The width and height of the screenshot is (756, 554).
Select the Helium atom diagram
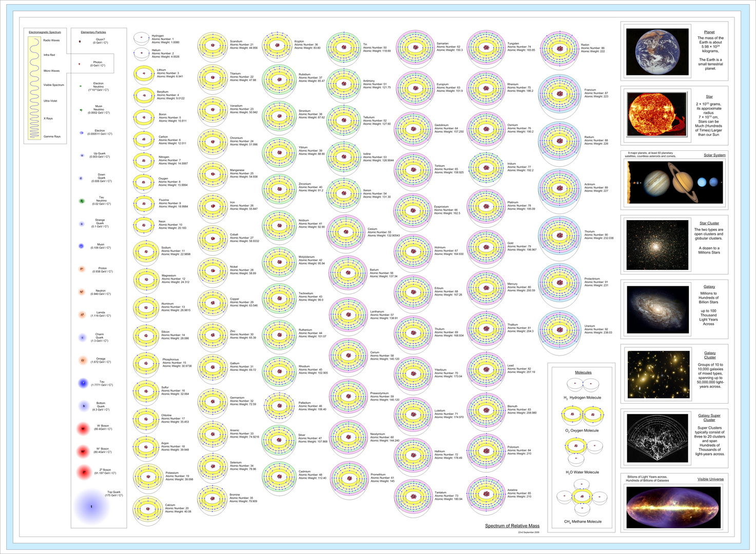[x=141, y=52]
